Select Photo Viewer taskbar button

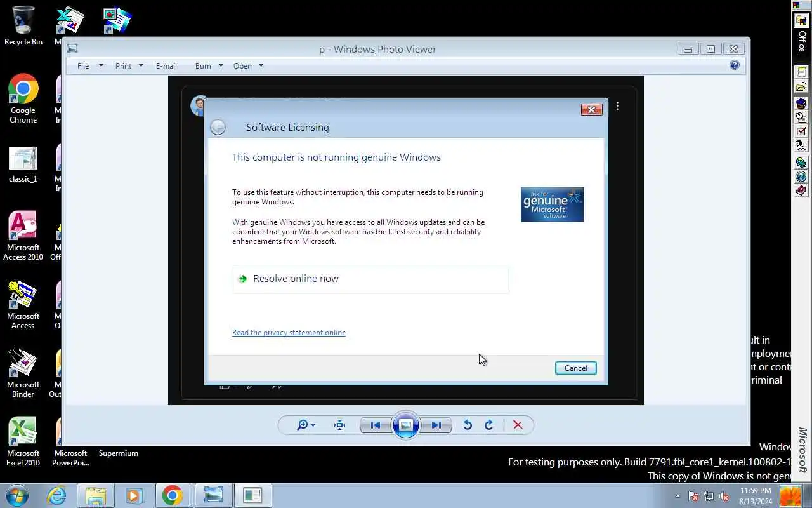click(x=214, y=495)
